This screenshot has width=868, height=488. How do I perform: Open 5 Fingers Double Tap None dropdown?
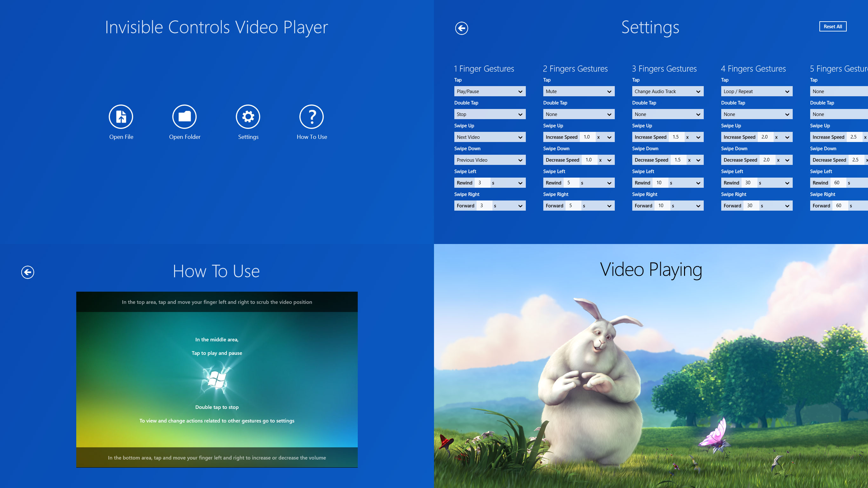coord(839,114)
